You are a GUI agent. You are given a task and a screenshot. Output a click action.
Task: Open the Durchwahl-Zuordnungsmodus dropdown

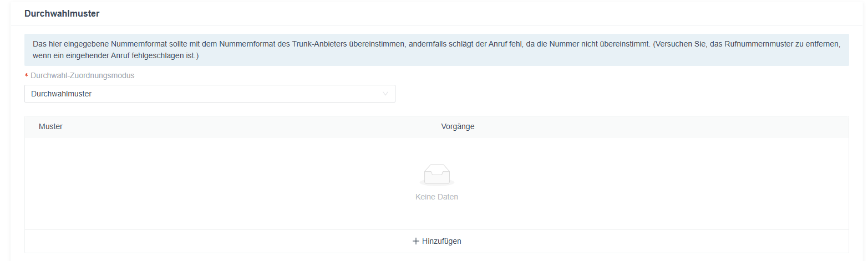coord(210,94)
